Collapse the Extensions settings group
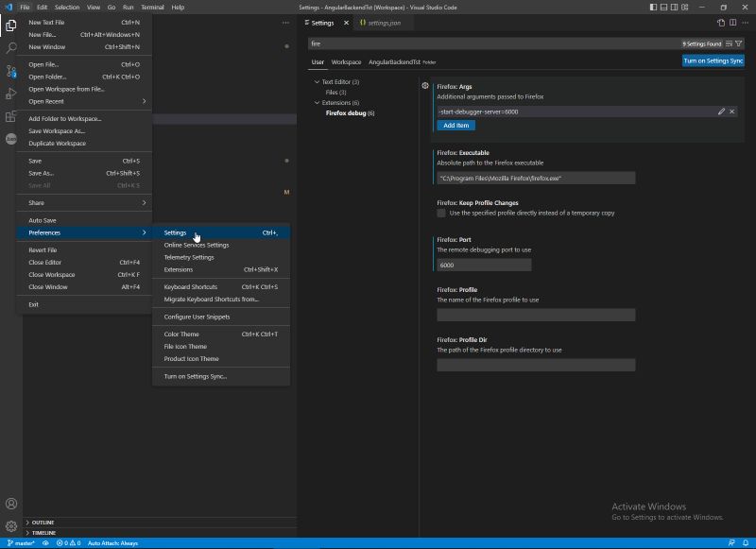The height and width of the screenshot is (549, 756). (x=318, y=103)
